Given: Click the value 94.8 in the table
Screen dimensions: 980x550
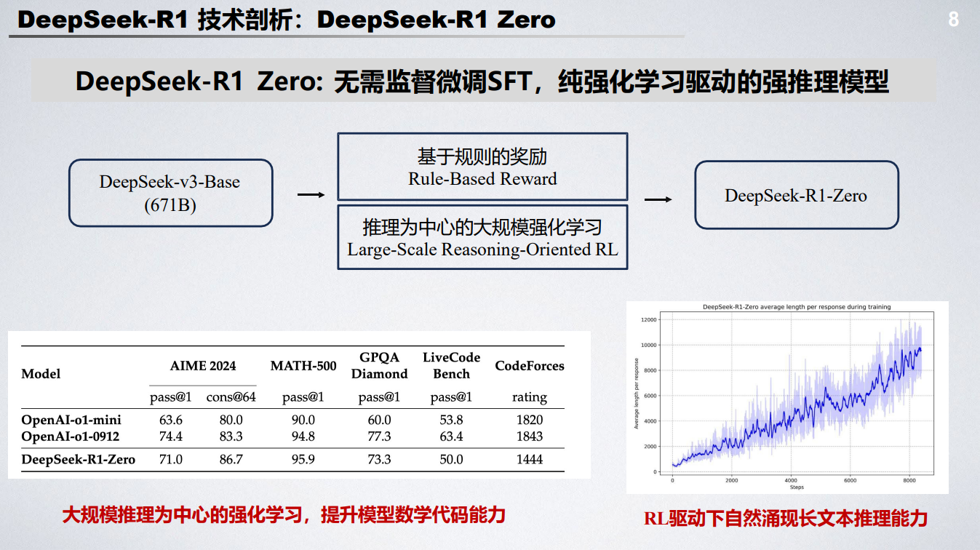Looking at the screenshot, I should pyautogui.click(x=303, y=437).
